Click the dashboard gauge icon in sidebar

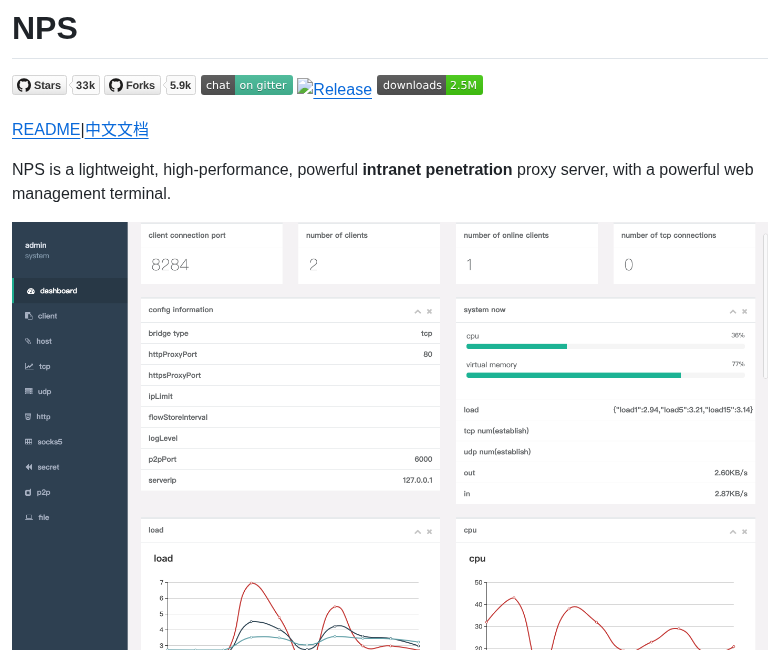(31, 291)
